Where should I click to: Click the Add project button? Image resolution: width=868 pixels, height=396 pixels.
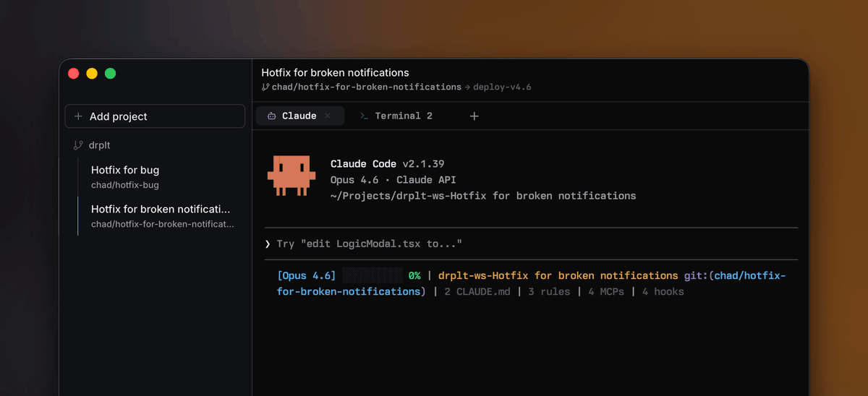(x=155, y=116)
